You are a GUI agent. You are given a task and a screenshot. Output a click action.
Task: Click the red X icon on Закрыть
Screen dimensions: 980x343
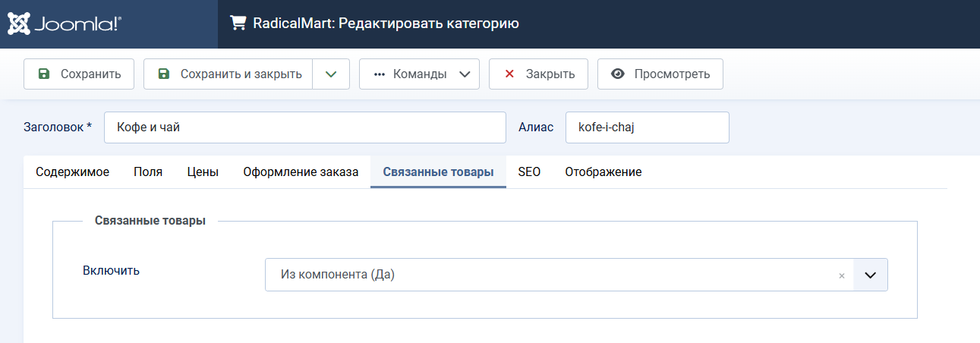[509, 74]
